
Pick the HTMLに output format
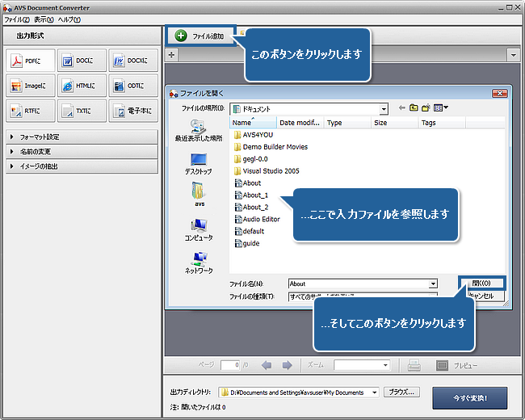pyautogui.click(x=82, y=86)
